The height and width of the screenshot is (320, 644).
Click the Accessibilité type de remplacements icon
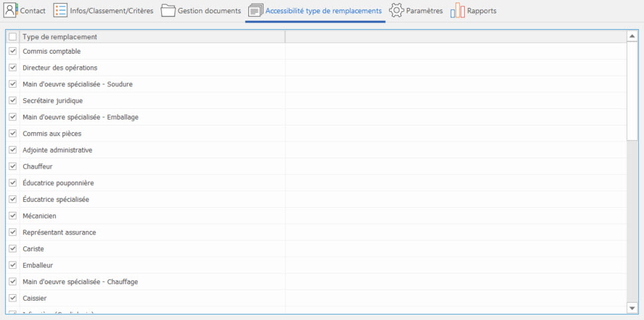pyautogui.click(x=255, y=11)
